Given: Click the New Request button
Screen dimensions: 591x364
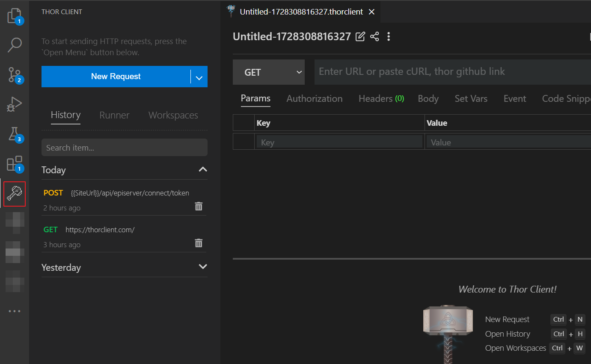Looking at the screenshot, I should [x=116, y=77].
